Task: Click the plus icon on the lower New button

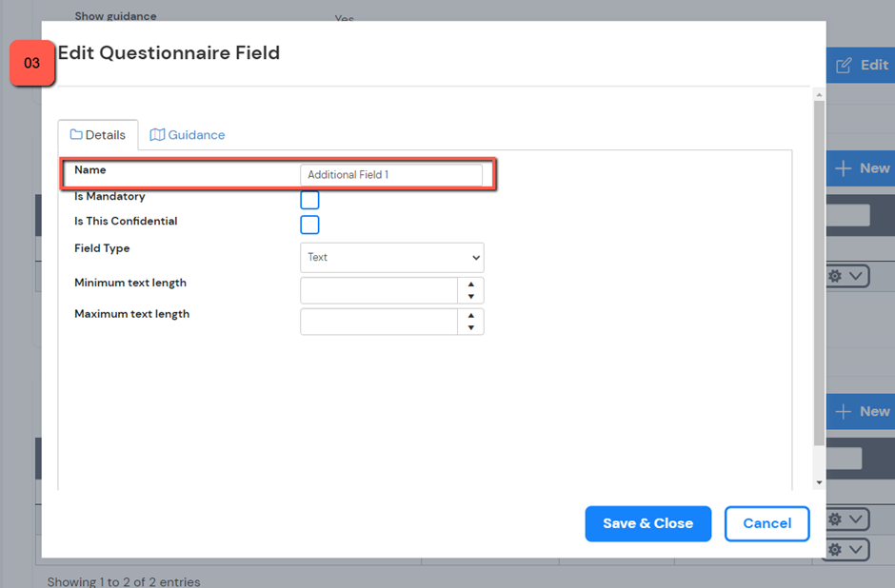Action: coord(844,412)
